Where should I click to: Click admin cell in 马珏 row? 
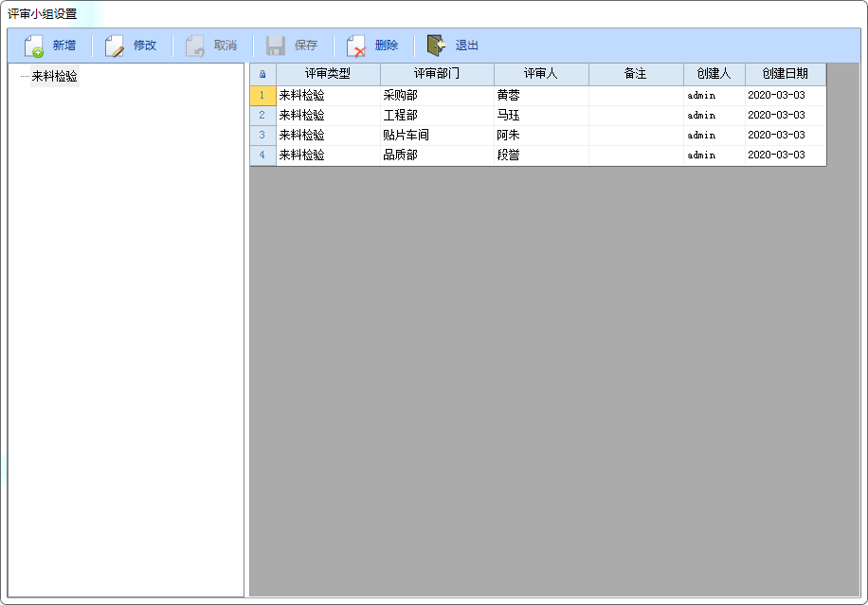click(x=714, y=116)
